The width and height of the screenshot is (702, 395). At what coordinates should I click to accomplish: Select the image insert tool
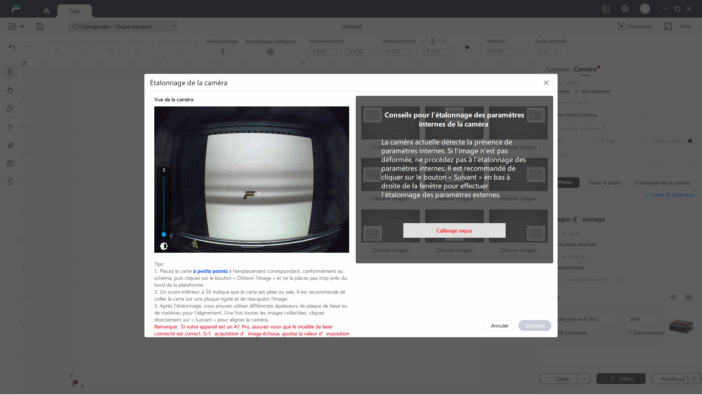[x=10, y=163]
